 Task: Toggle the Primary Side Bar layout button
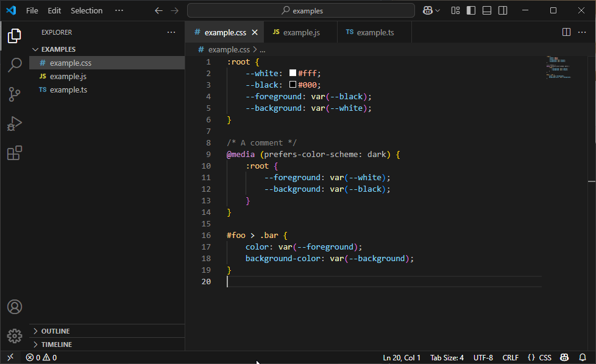pyautogui.click(x=471, y=10)
